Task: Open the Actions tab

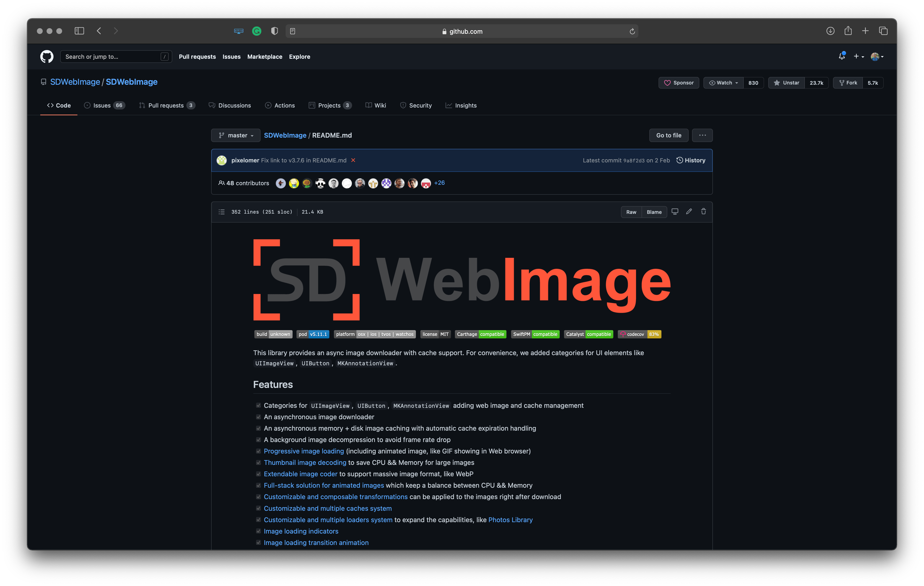Action: [280, 105]
